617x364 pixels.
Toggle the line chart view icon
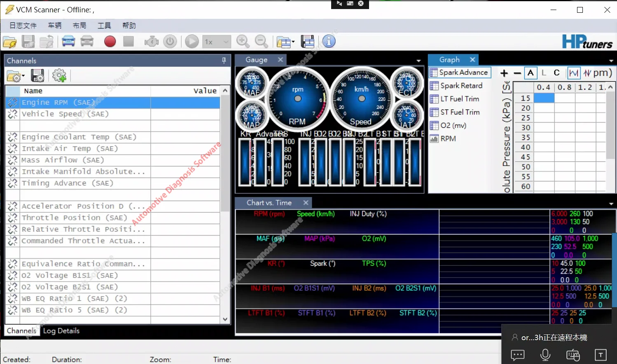[x=573, y=73]
